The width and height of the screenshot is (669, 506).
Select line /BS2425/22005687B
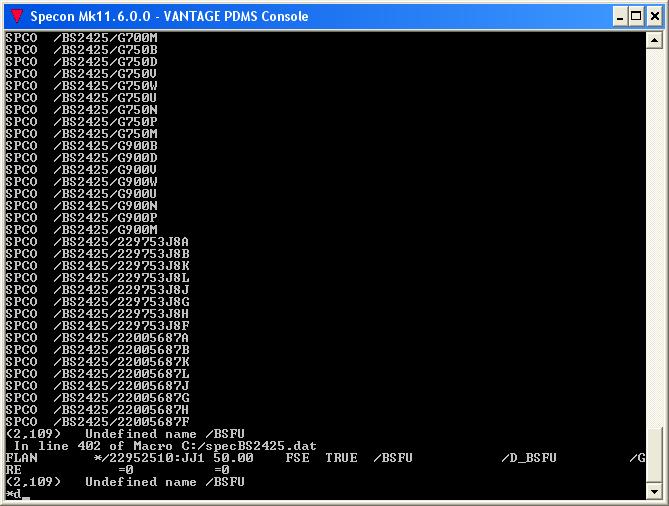pos(97,349)
